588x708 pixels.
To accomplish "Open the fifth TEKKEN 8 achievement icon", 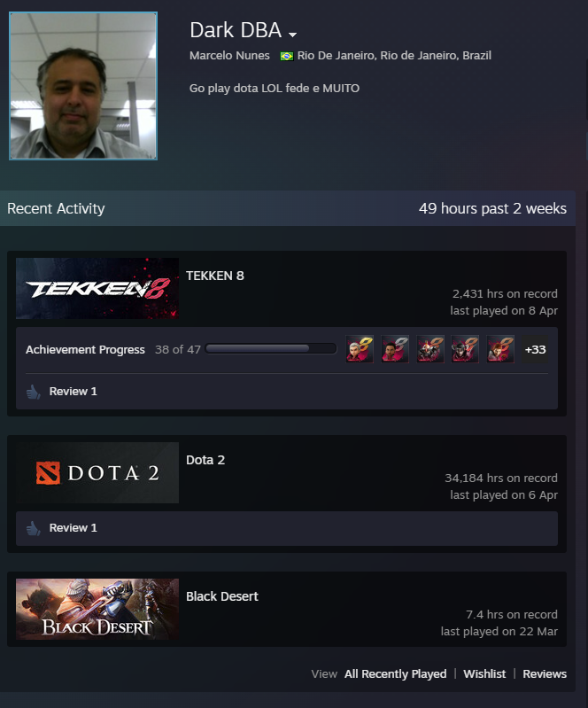I will [x=500, y=349].
